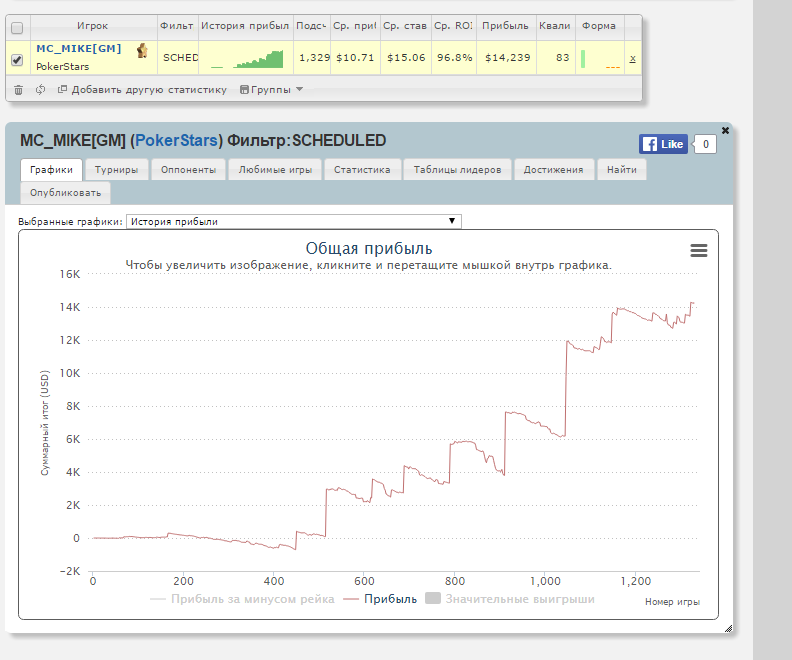Click the Фильтр column header
This screenshot has height=660, width=792.
click(x=177, y=26)
